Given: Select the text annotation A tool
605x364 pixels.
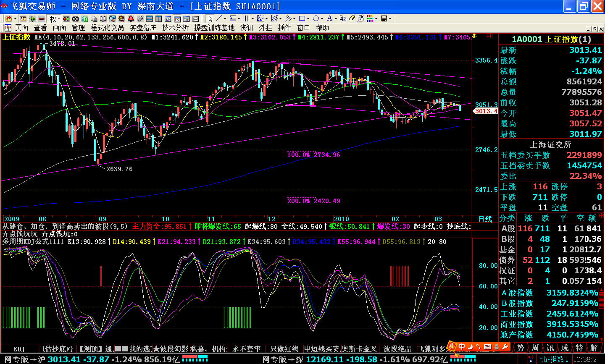Looking at the screenshot, I should (x=329, y=19).
